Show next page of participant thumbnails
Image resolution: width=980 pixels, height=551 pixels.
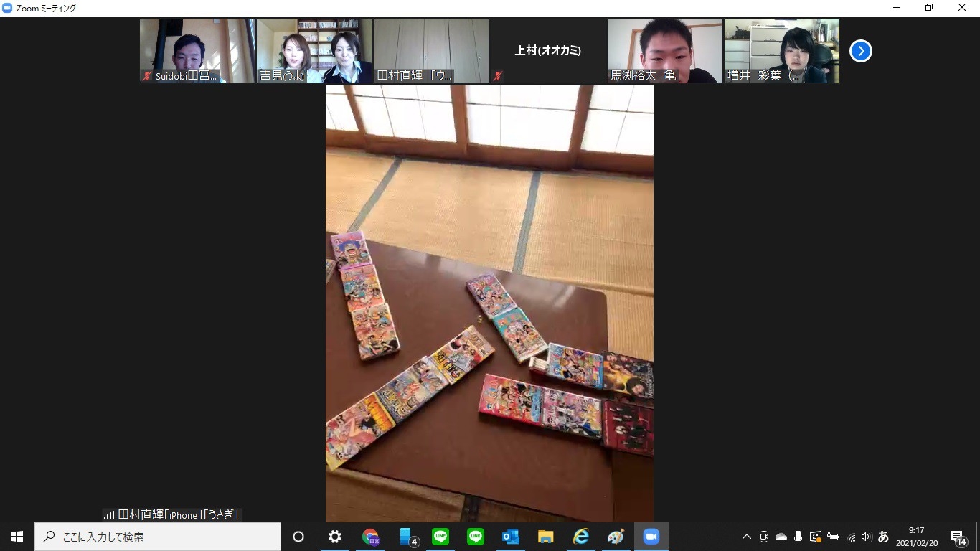860,51
